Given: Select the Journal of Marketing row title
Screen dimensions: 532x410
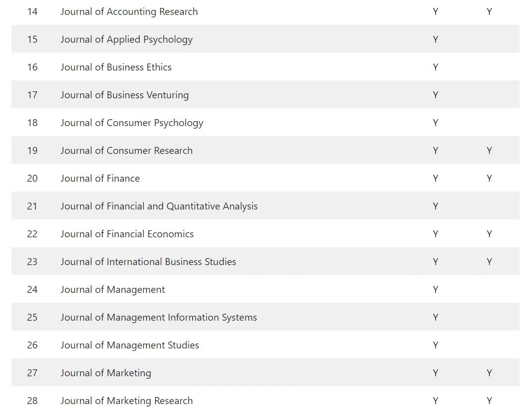Looking at the screenshot, I should [106, 373].
